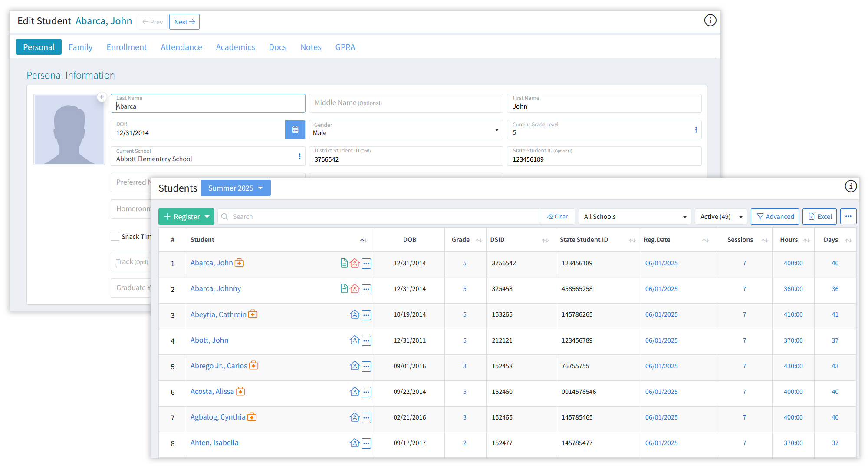Click the document icon for Abarca, John
This screenshot has width=868, height=466.
344,263
